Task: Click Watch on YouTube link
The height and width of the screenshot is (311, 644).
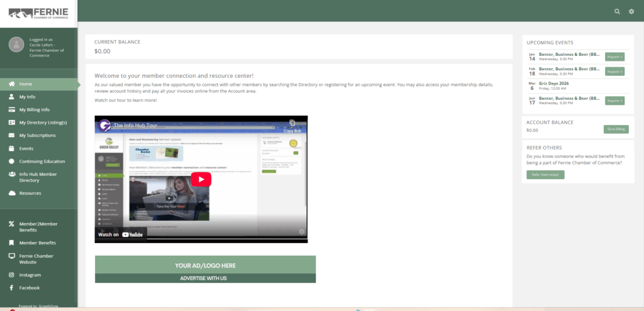Action: click(x=121, y=234)
